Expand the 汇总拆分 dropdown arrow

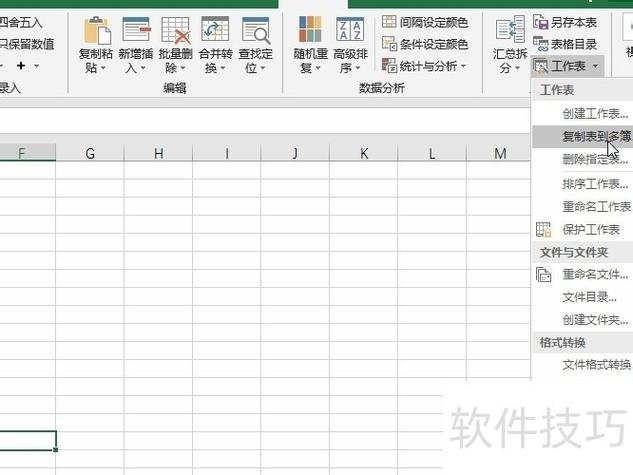point(517,68)
